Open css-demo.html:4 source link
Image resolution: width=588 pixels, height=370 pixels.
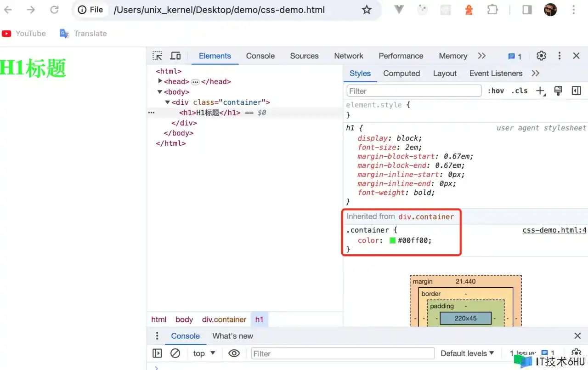[x=554, y=230]
